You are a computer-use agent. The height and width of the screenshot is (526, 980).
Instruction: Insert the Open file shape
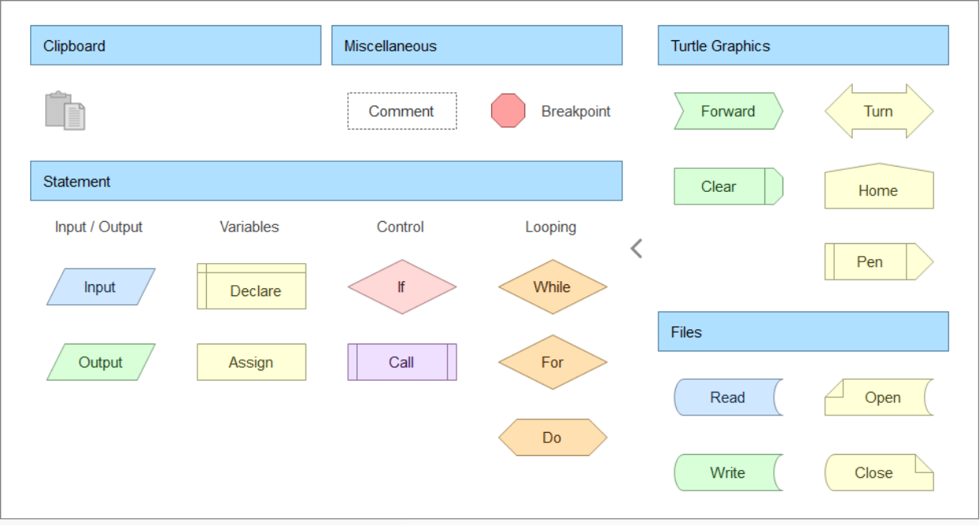[x=879, y=397]
